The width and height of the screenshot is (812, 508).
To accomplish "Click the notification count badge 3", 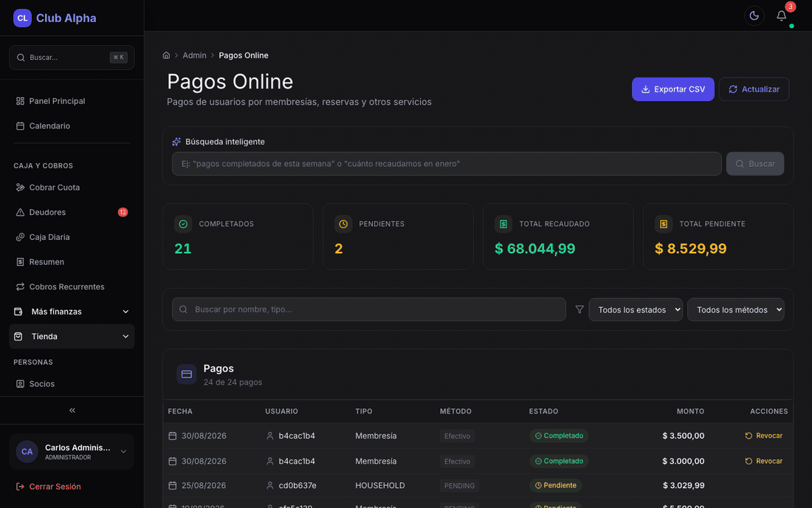I will pyautogui.click(x=791, y=7).
